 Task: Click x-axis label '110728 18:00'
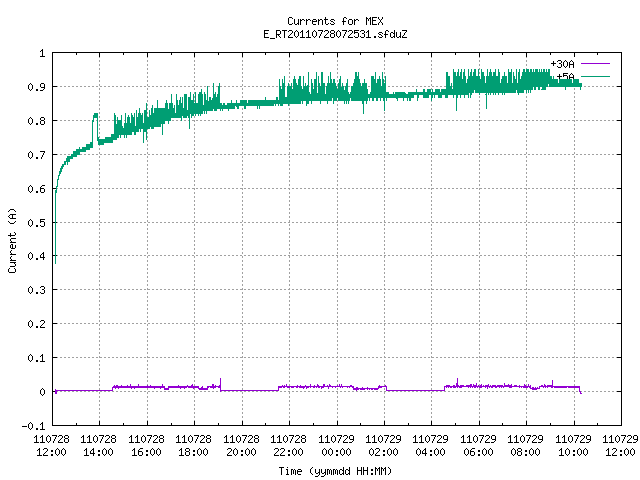[193, 446]
